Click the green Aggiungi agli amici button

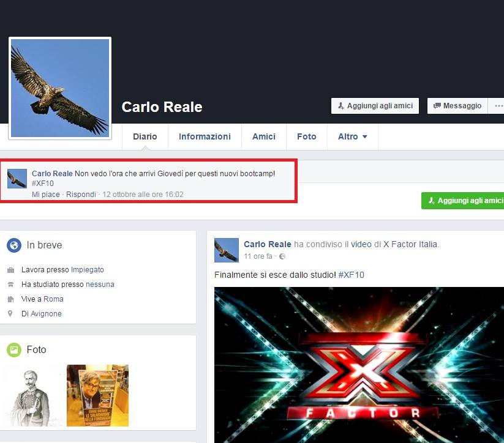(x=464, y=200)
